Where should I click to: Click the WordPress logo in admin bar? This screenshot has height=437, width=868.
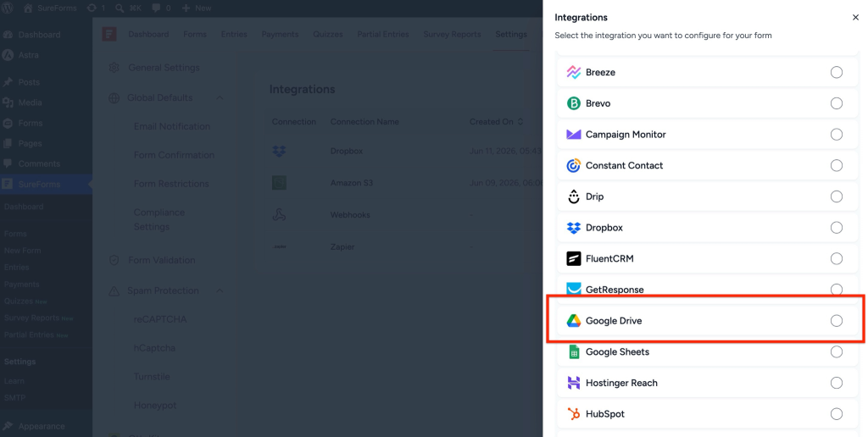tap(8, 8)
